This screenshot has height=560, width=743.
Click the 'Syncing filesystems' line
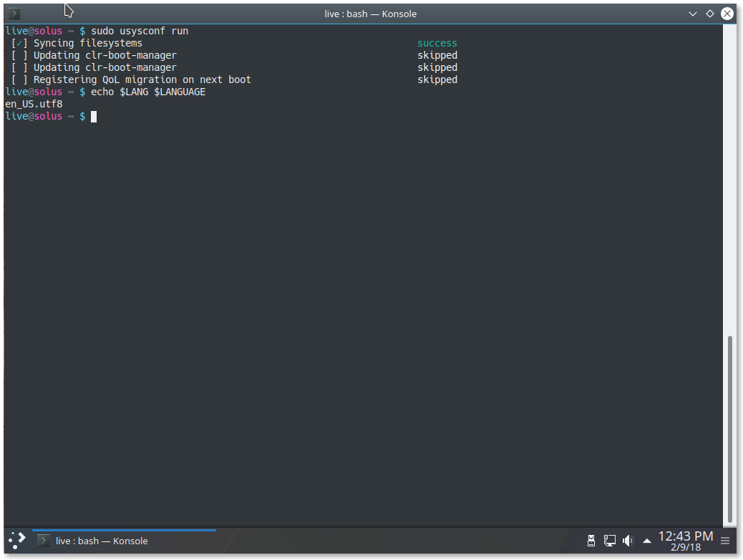87,43
